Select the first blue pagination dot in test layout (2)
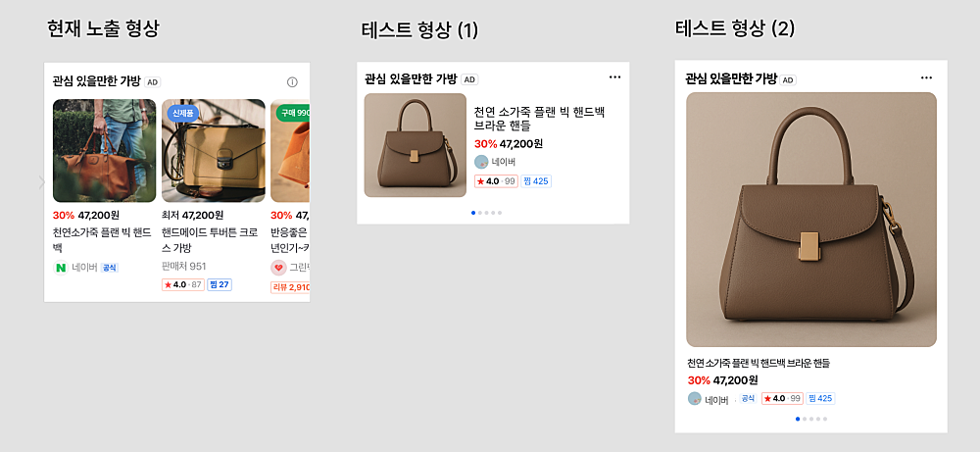The image size is (980, 452). pos(798,419)
